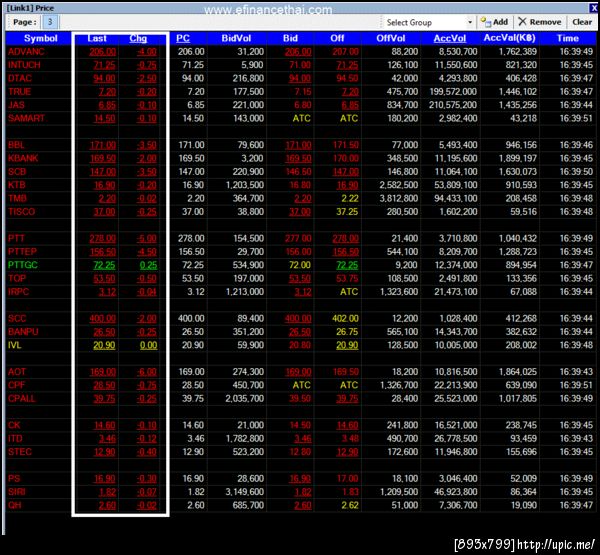Select the green PTTGC symbol
The image size is (600, 555).
23,265
